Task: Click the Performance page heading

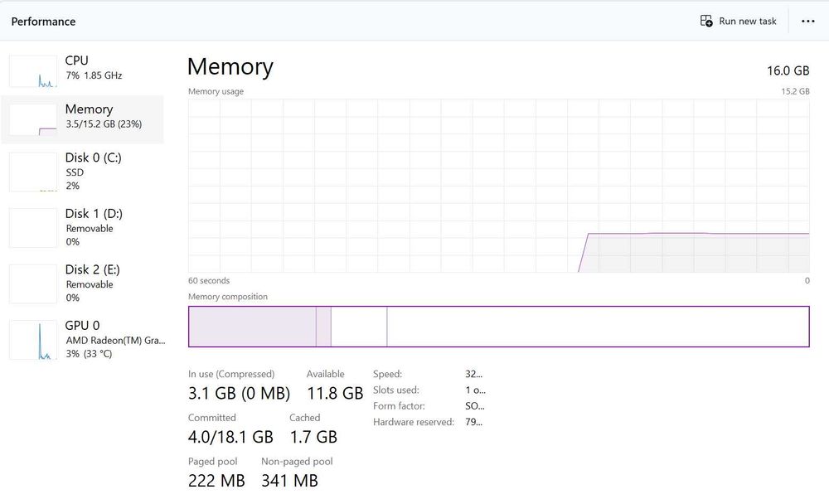Action: [43, 22]
